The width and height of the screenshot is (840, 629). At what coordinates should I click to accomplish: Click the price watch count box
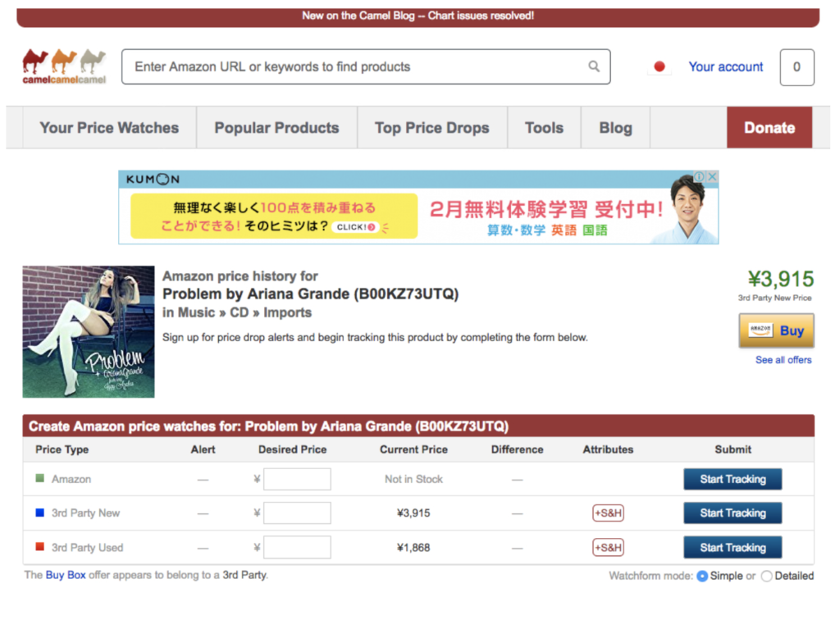[x=797, y=67]
